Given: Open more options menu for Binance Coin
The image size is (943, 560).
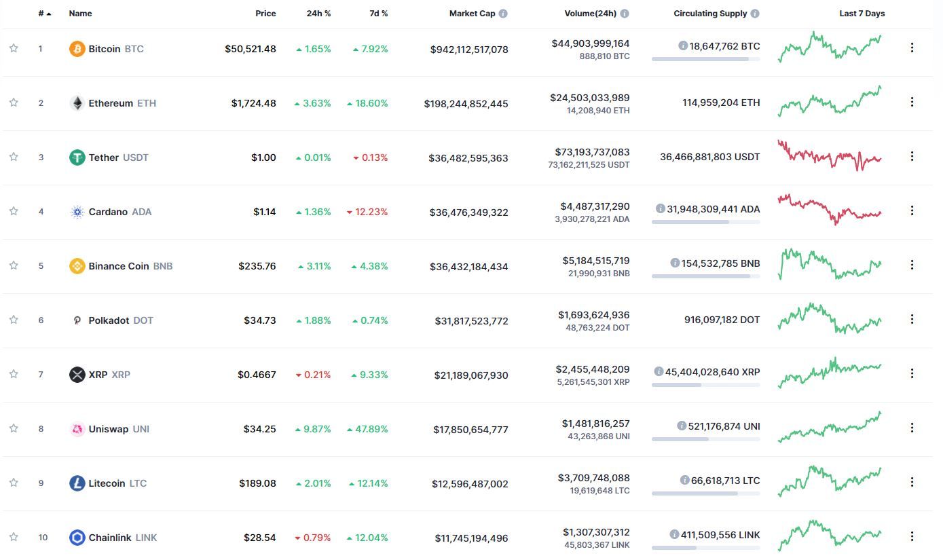Looking at the screenshot, I should point(912,265).
